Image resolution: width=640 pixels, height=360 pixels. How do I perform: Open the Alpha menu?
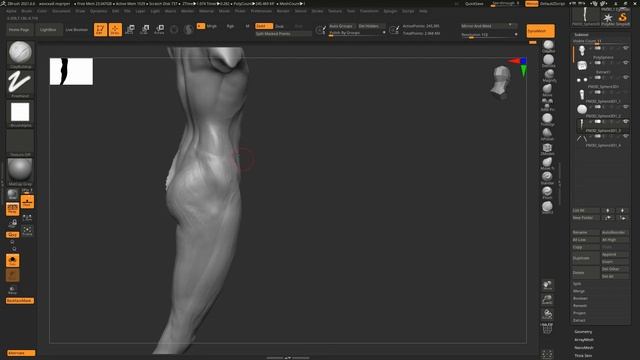(x=11, y=11)
